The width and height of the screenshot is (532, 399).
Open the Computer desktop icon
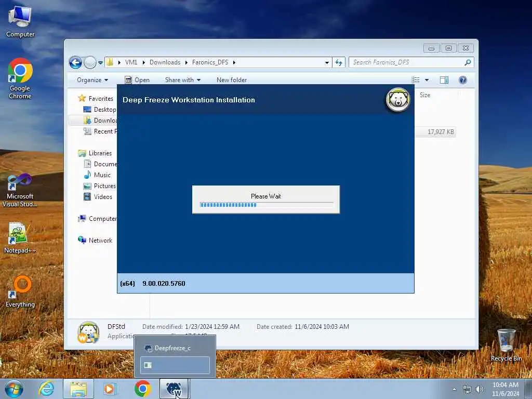20,22
